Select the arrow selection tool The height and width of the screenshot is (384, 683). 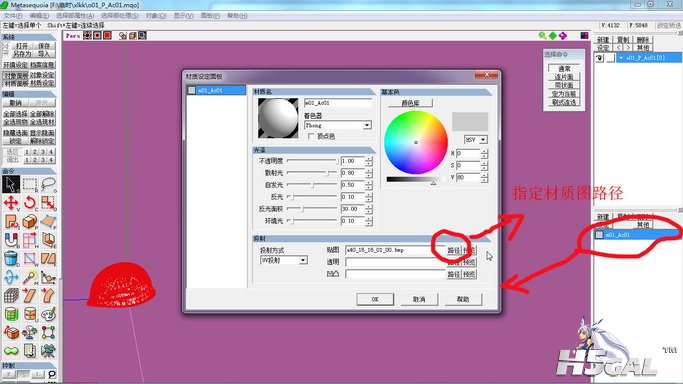tap(10, 185)
